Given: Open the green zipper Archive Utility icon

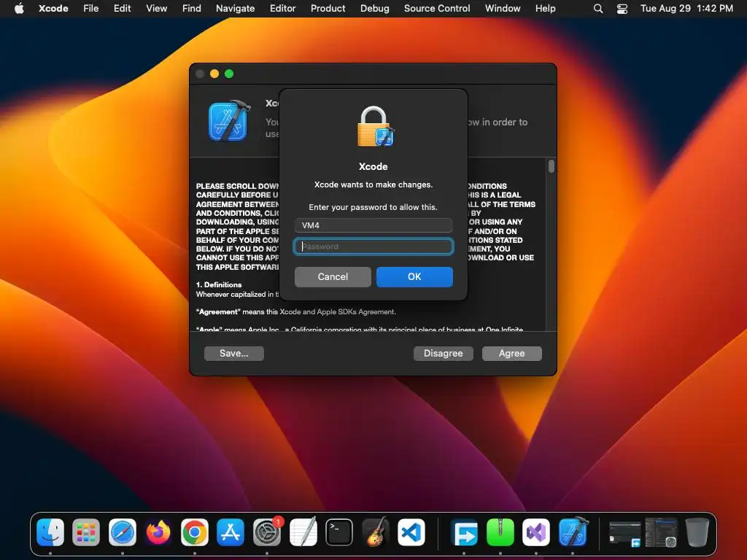Looking at the screenshot, I should [500, 532].
